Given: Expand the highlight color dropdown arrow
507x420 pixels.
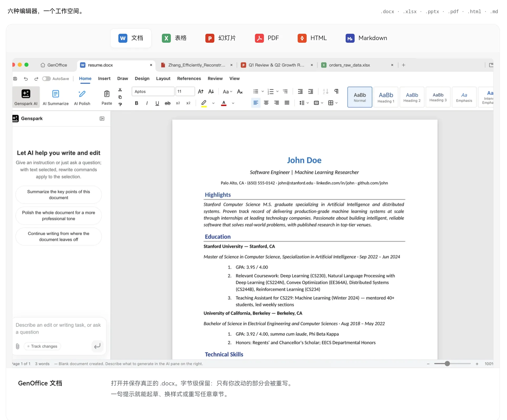Looking at the screenshot, I should (x=213, y=103).
